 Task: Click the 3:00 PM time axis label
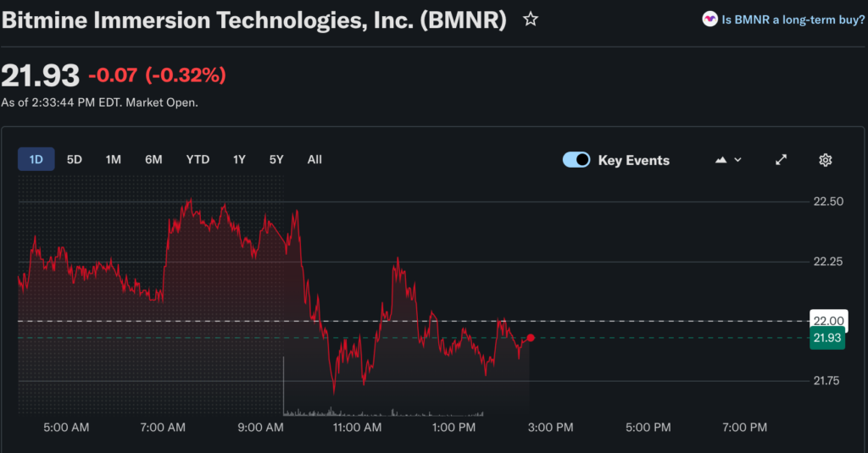[550, 427]
